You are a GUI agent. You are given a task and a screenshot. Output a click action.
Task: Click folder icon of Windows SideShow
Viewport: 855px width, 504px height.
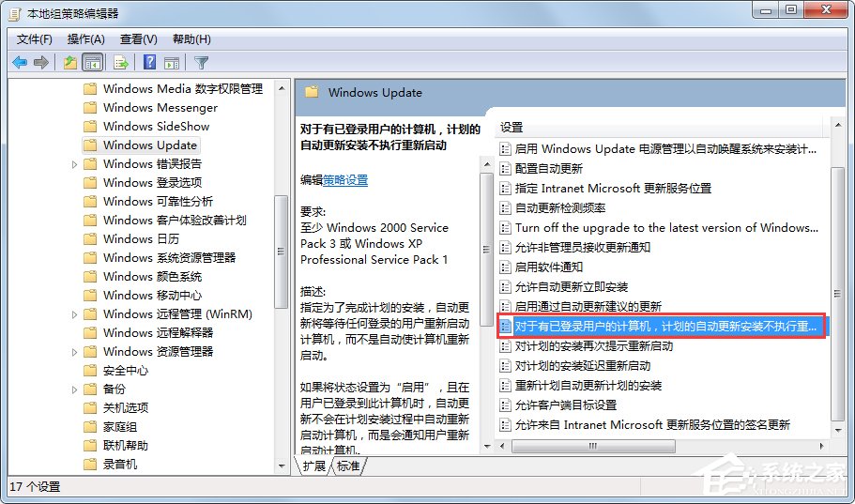point(90,126)
